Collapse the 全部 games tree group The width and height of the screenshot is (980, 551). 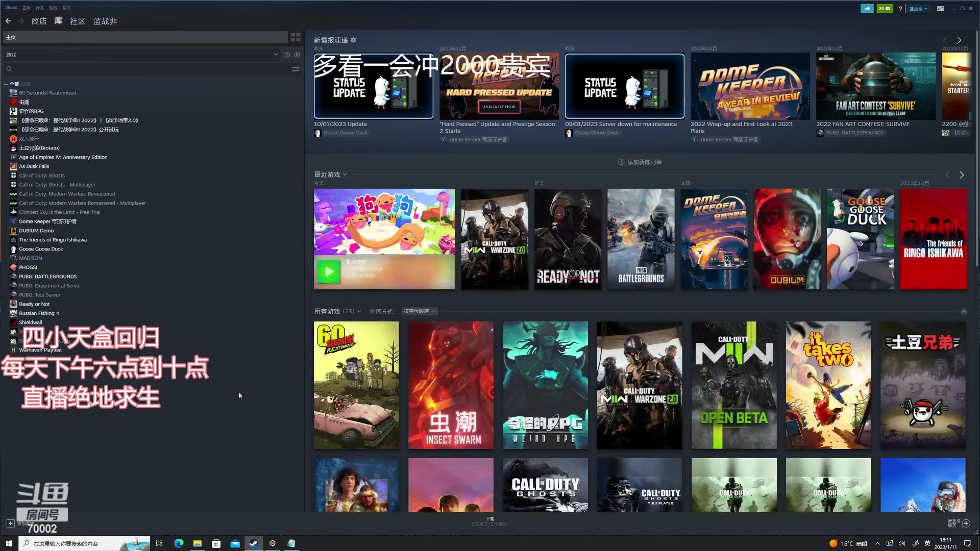point(6,84)
